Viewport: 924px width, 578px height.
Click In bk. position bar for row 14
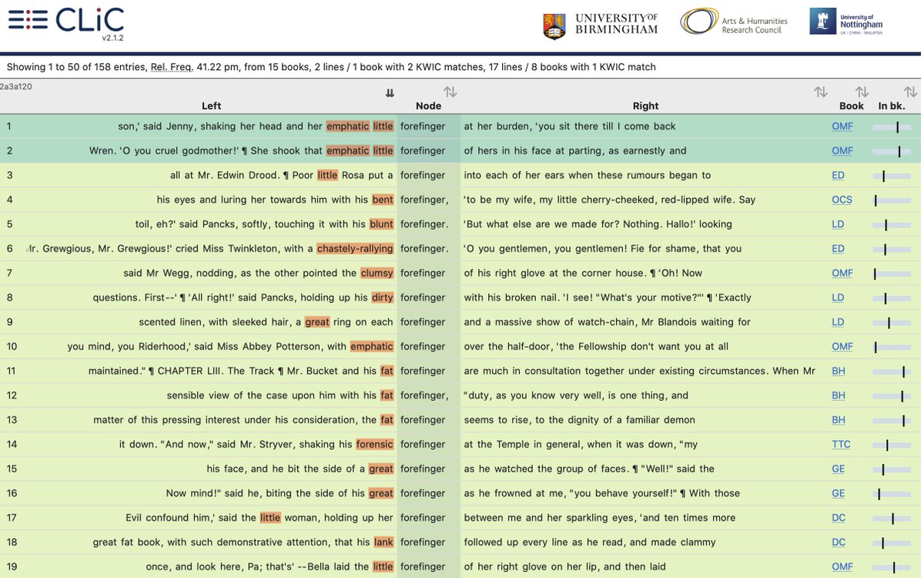[x=892, y=445]
